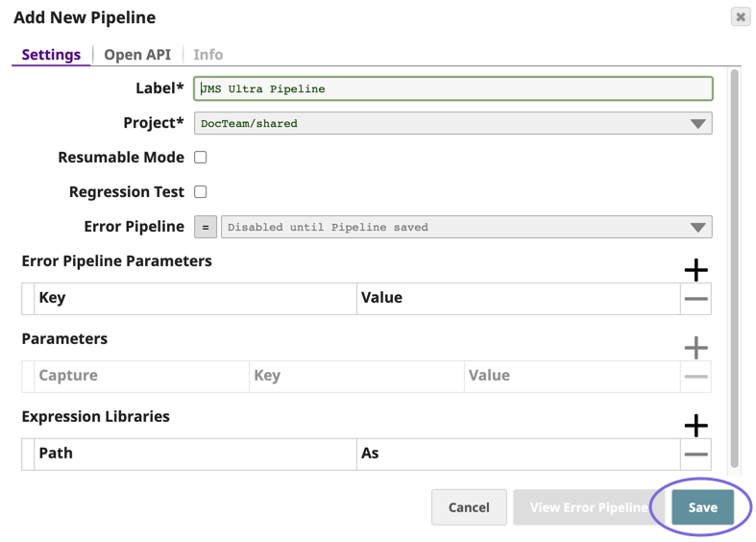
Task: Click the Regression Test label
Action: point(127,192)
